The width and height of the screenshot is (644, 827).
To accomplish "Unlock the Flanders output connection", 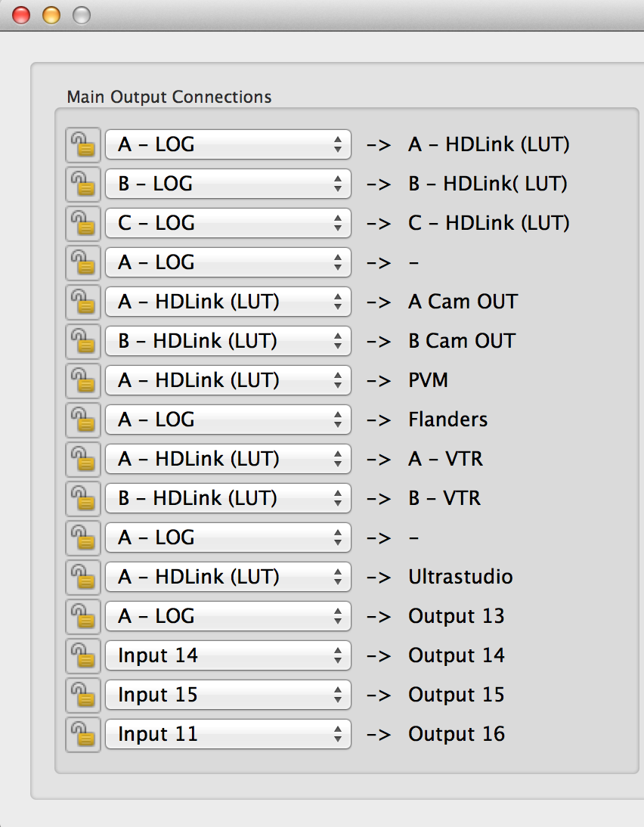I will tap(82, 420).
